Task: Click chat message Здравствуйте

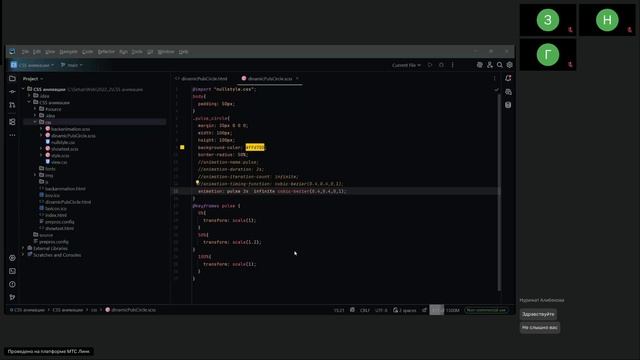Action: (x=538, y=314)
